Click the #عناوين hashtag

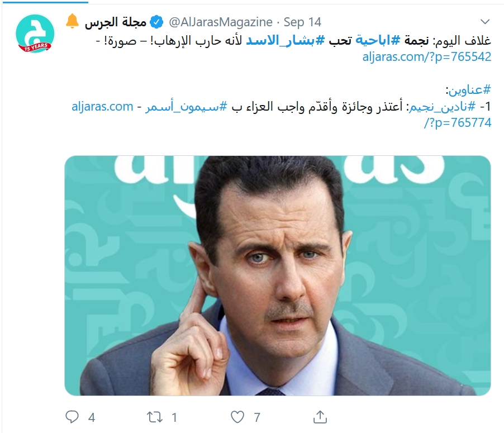tap(469, 90)
